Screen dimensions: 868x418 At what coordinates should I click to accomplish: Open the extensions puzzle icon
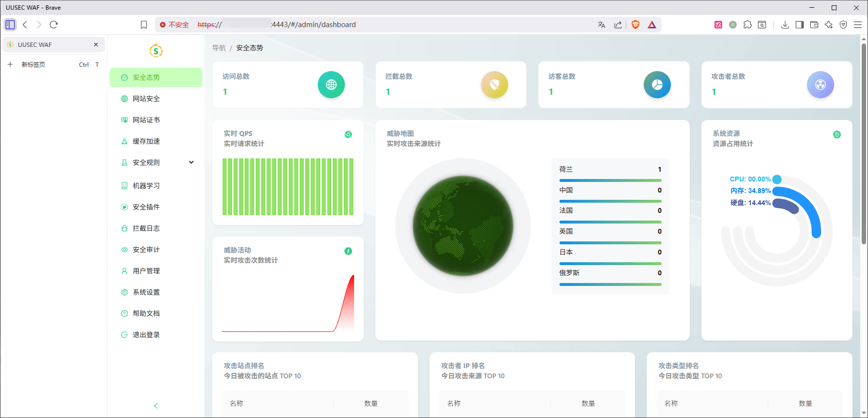(x=747, y=25)
